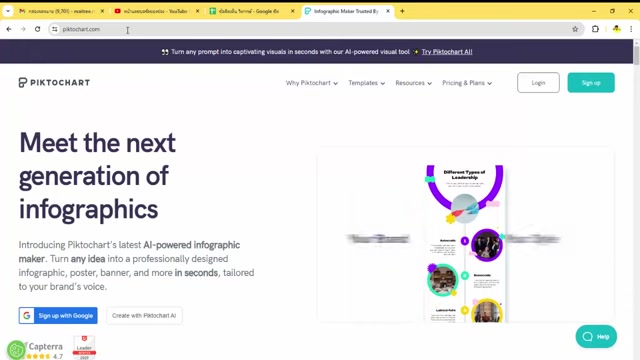Reload the page with the refresh icon
640x360 pixels.
coord(38,29)
